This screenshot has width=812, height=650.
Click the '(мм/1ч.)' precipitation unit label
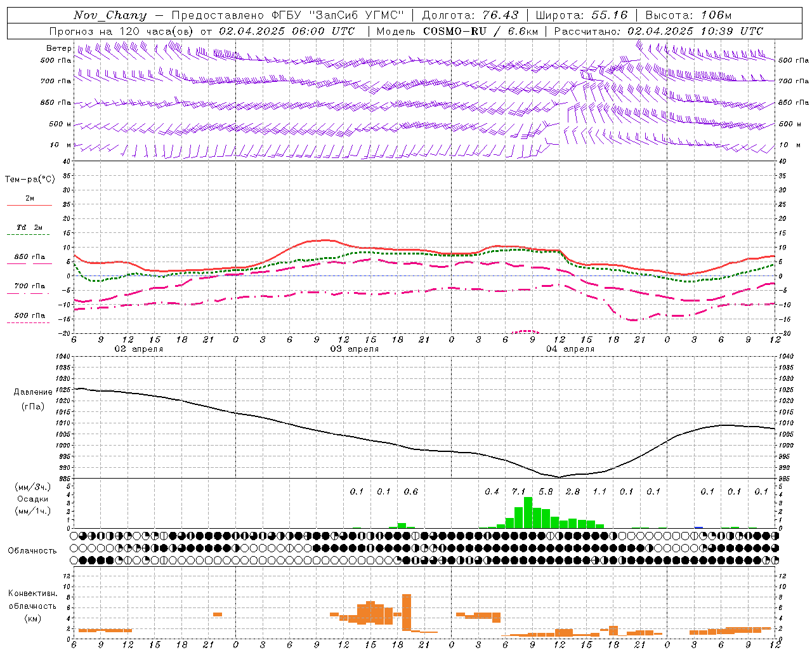pyautogui.click(x=33, y=511)
